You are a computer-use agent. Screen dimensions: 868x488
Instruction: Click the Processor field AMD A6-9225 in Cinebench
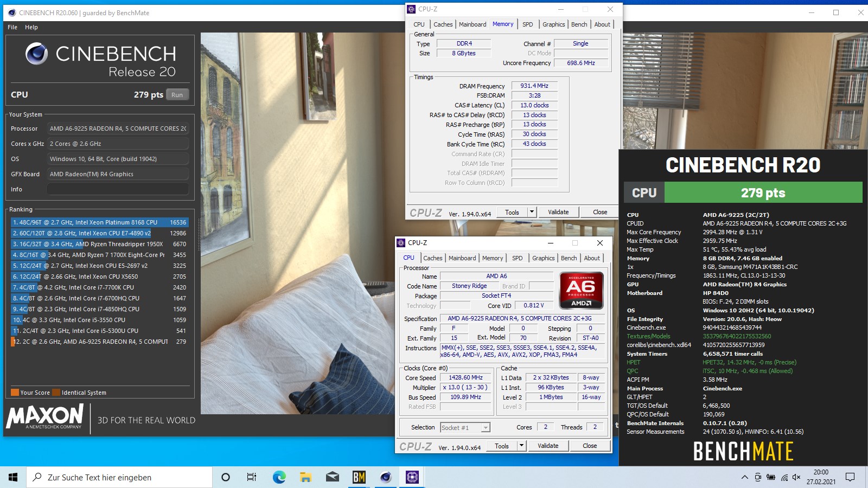118,129
